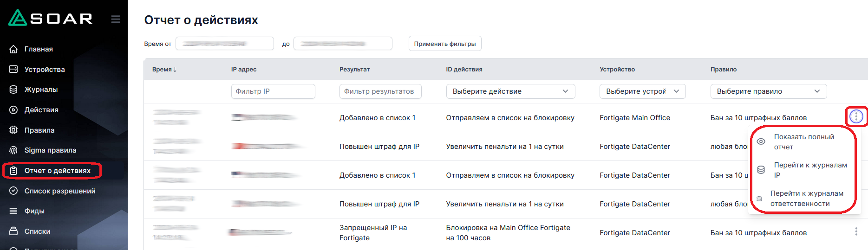
Task: Collapse sidebar with hamburger menu icon
Action: click(x=116, y=19)
